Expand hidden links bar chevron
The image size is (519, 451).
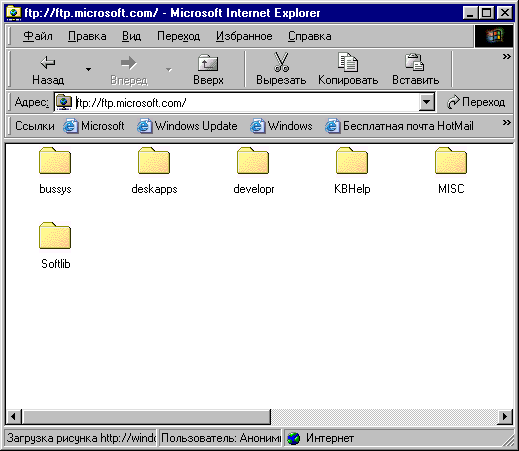click(507, 122)
